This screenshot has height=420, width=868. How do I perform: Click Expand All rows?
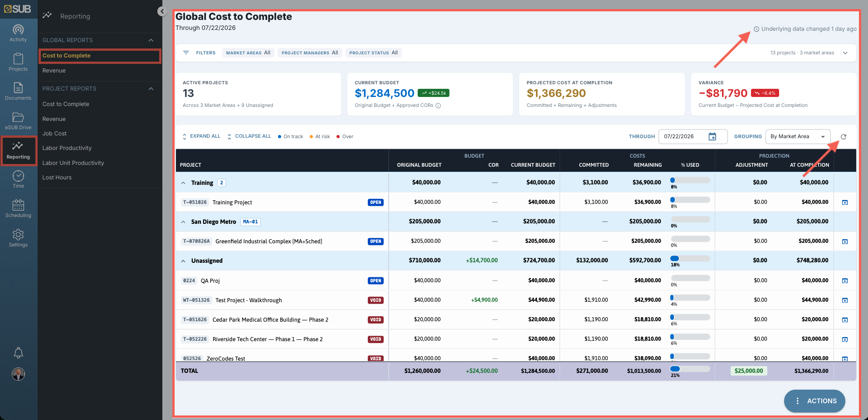(x=201, y=136)
